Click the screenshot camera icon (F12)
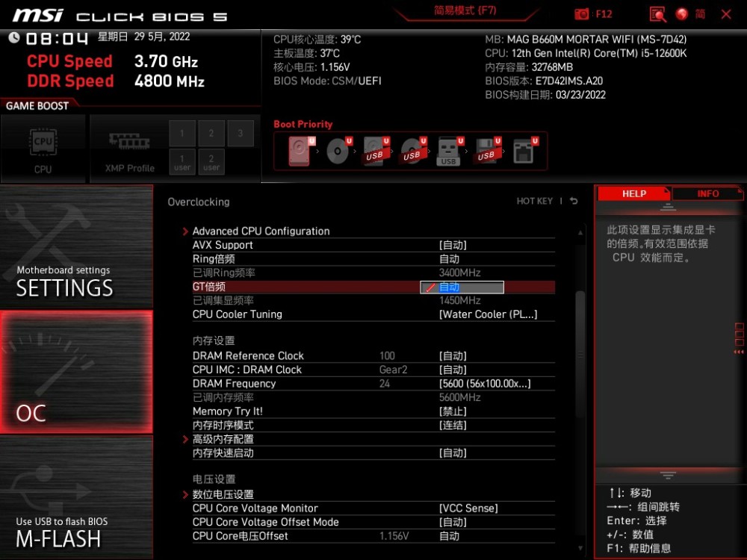 click(x=582, y=14)
